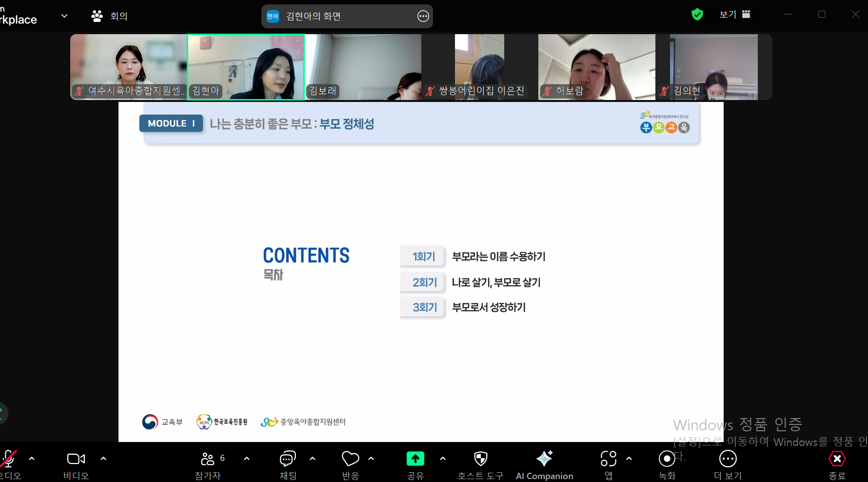Viewport: 868px width, 482px height.
Task: Start recording the meeting
Action: click(667, 459)
